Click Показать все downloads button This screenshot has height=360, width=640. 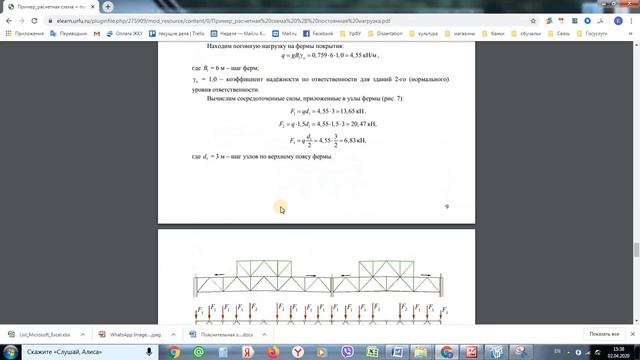pyautogui.click(x=604, y=334)
